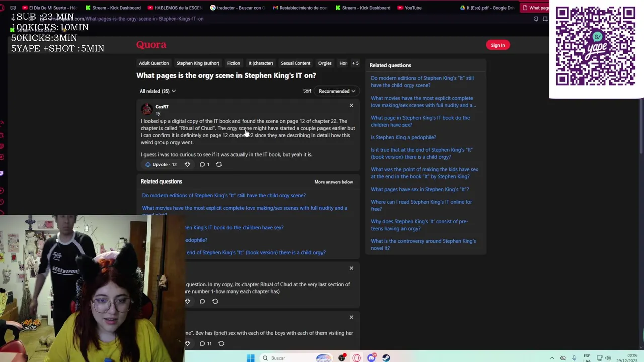Select the Orgies topic tag
644x362 pixels.
click(325, 63)
